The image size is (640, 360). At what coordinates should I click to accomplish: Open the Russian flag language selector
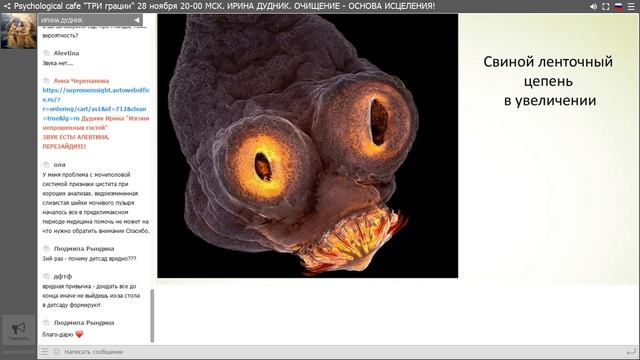(x=619, y=7)
